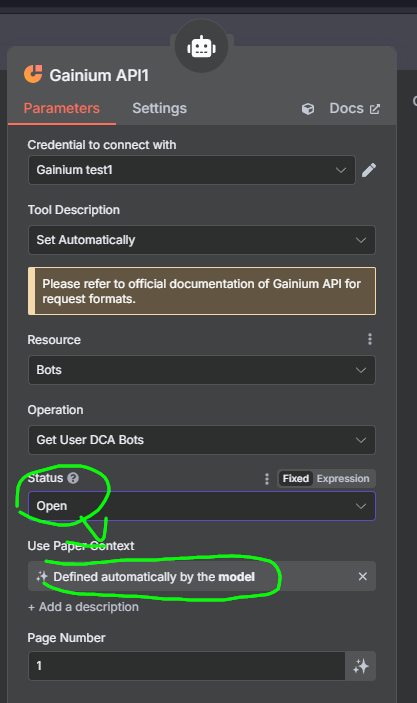This screenshot has height=703, width=417.
Task: Click the Gainium orange logo icon
Action: 33,74
